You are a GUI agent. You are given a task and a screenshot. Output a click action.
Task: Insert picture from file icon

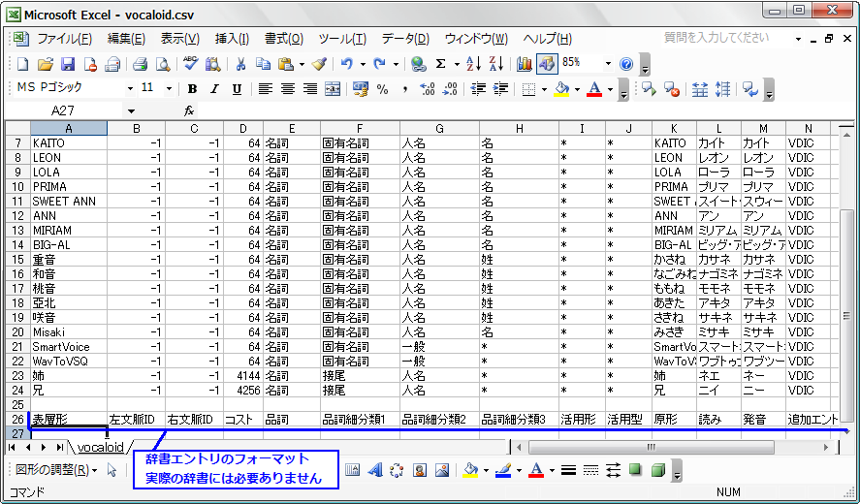pyautogui.click(x=442, y=470)
